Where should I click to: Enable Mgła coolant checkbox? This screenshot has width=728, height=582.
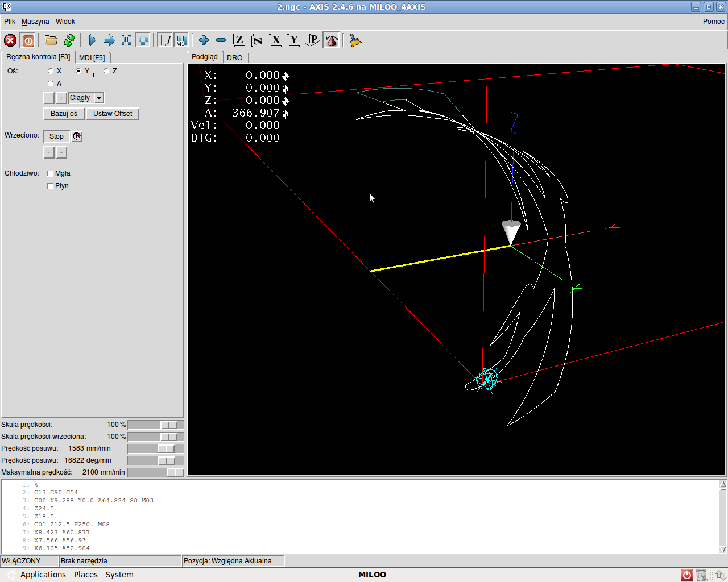click(x=50, y=173)
